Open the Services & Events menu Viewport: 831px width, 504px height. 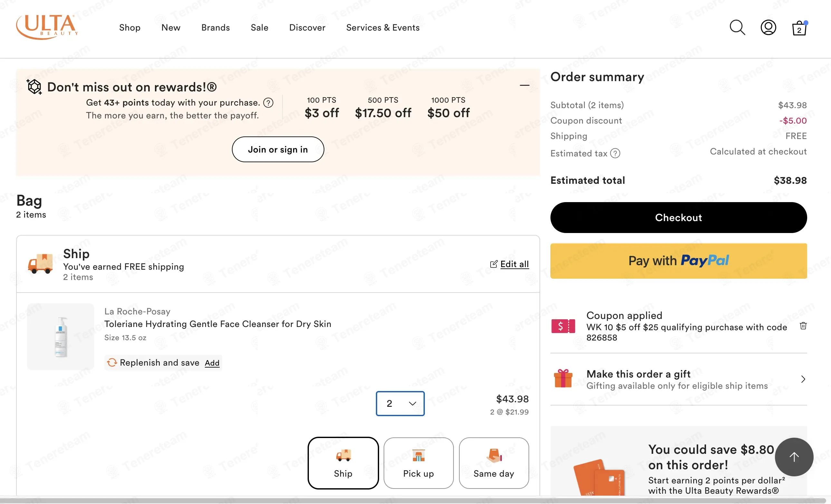383,28
